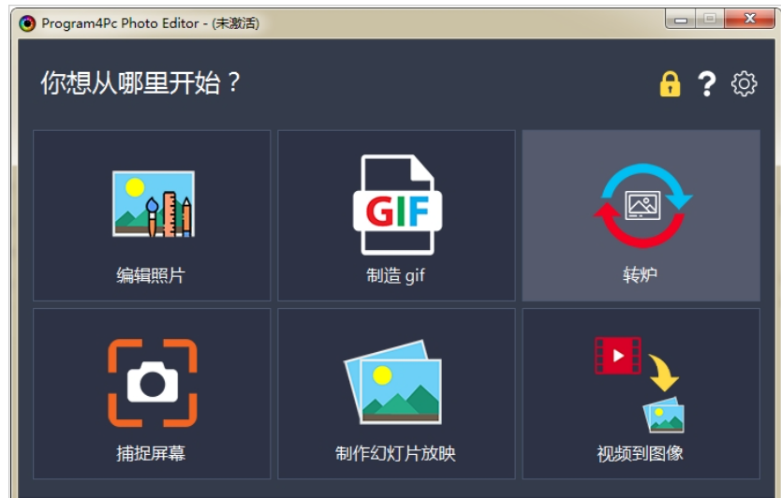Click the 视频到图像 label

(640, 453)
